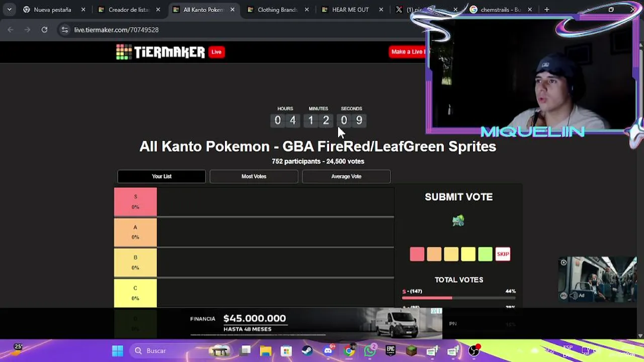Viewport: 644px width, 362px height.
Task: Open Minecraft from taskbar
Action: click(x=411, y=350)
